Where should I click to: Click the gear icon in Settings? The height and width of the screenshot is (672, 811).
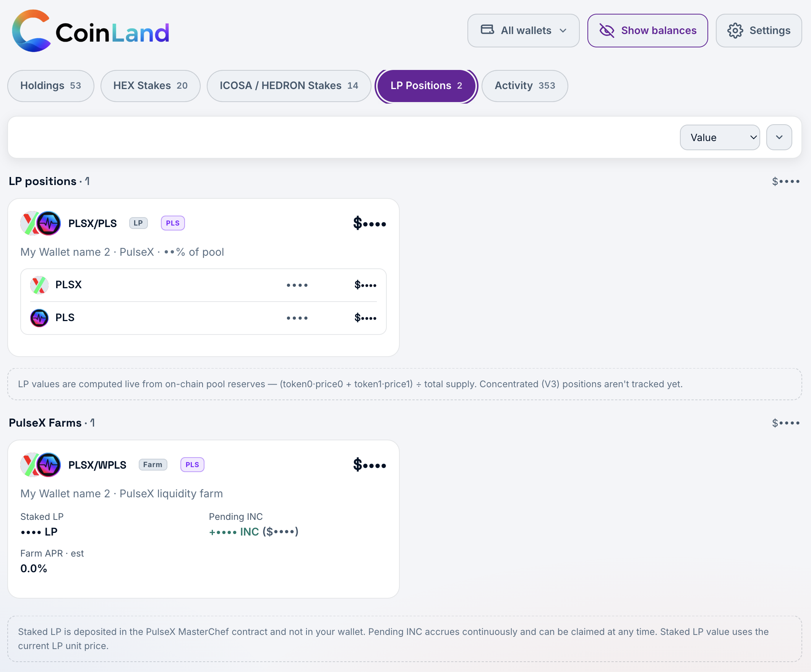[x=735, y=30]
